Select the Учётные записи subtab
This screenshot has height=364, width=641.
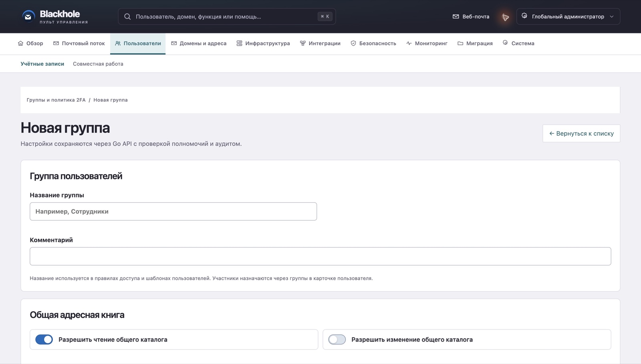pos(42,64)
